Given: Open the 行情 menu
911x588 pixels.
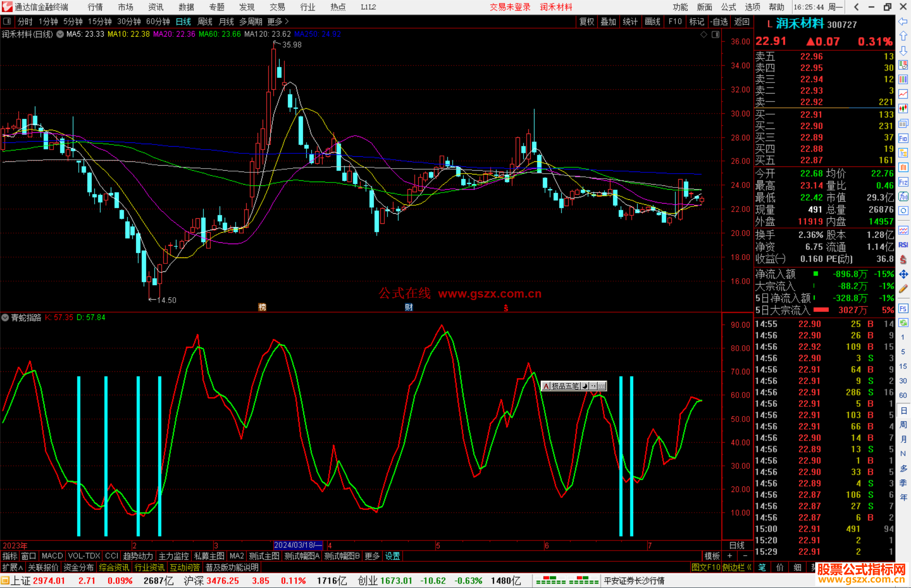Looking at the screenshot, I should [95, 7].
